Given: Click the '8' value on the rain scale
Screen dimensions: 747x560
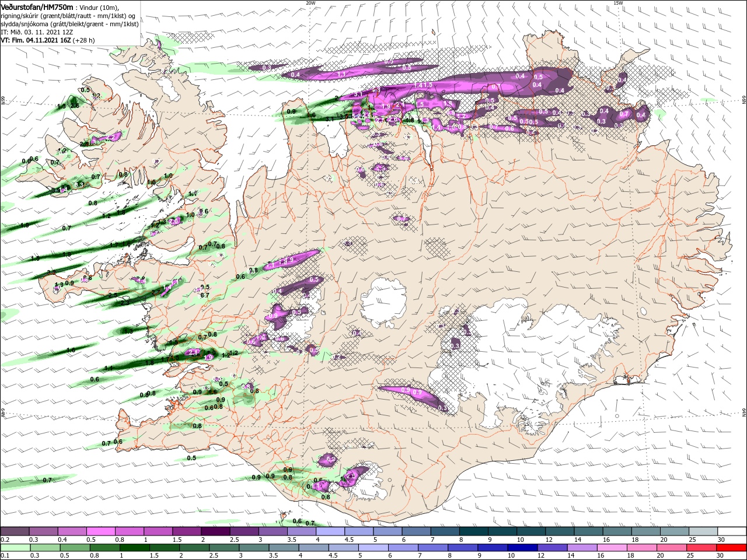Looking at the screenshot, I should click(x=449, y=556).
